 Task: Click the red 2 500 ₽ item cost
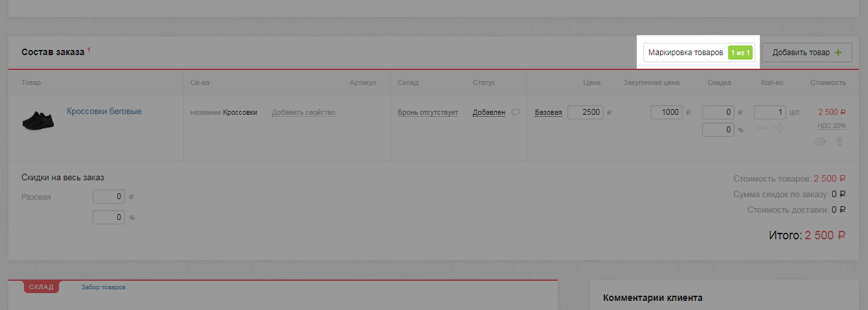point(832,112)
